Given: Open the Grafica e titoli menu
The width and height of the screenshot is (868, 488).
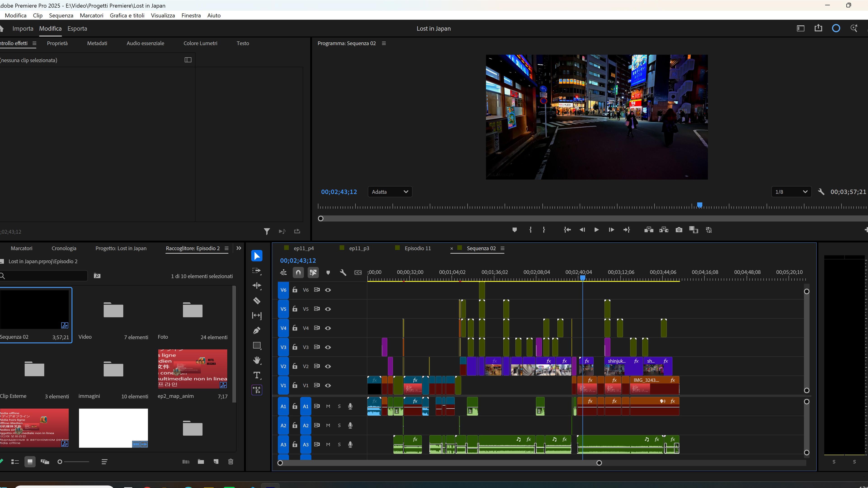Looking at the screenshot, I should (127, 16).
